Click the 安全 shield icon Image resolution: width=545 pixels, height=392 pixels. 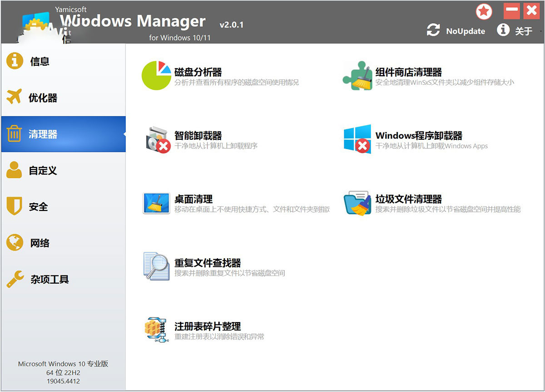15,206
